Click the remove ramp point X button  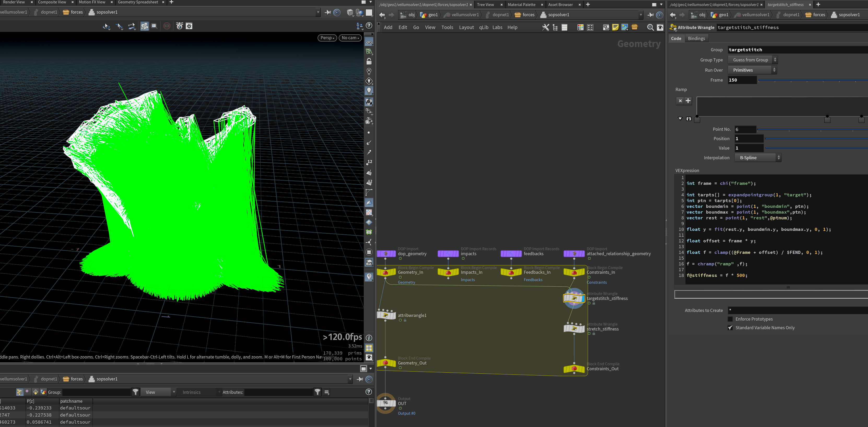pyautogui.click(x=680, y=100)
